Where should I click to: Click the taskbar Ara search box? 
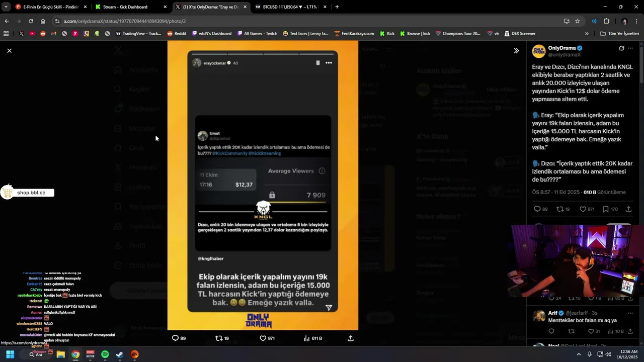36,354
